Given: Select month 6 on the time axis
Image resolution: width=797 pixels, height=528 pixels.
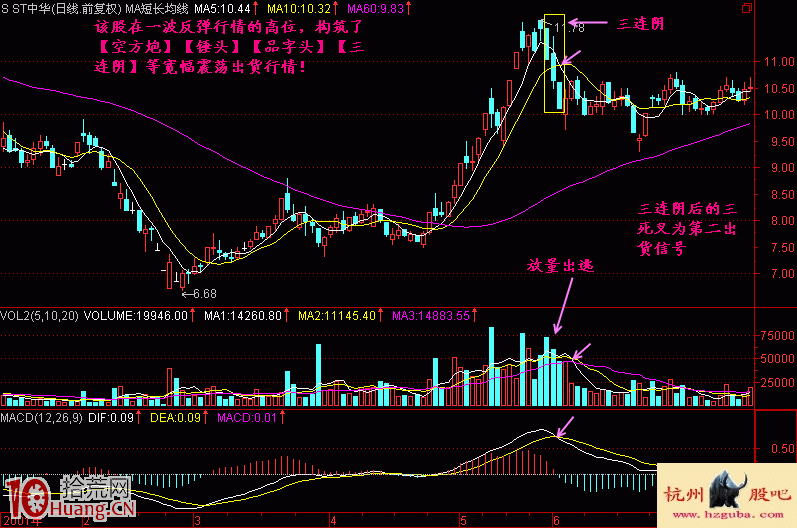Looking at the screenshot, I should [x=556, y=521].
